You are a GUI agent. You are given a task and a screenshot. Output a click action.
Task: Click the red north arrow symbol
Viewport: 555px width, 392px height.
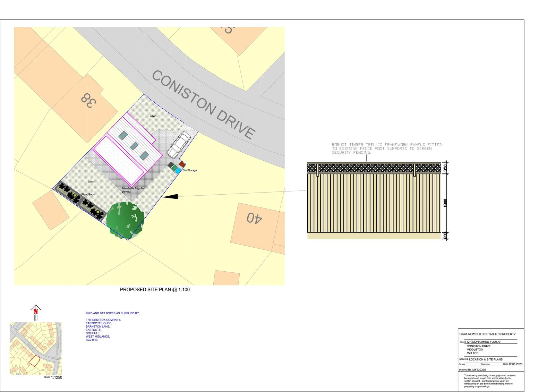tap(35, 311)
